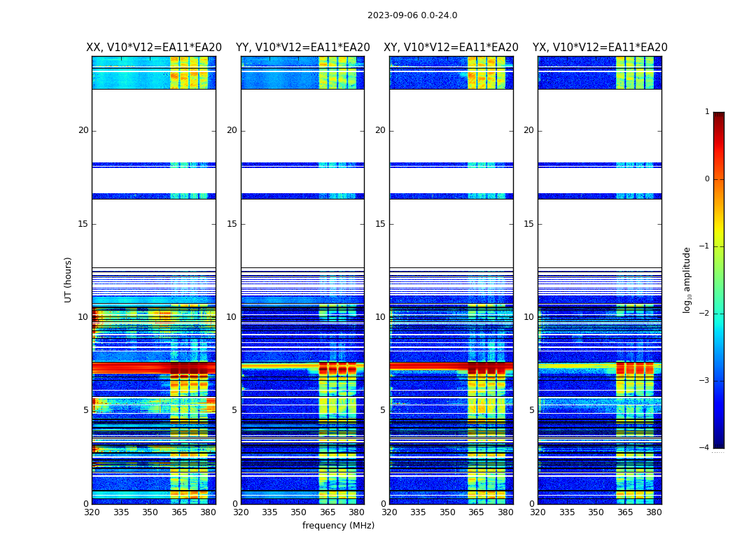Image resolution: width=735 pixels, height=560 pixels.
Task: Click the colorbar tick label 0
Action: (707, 179)
